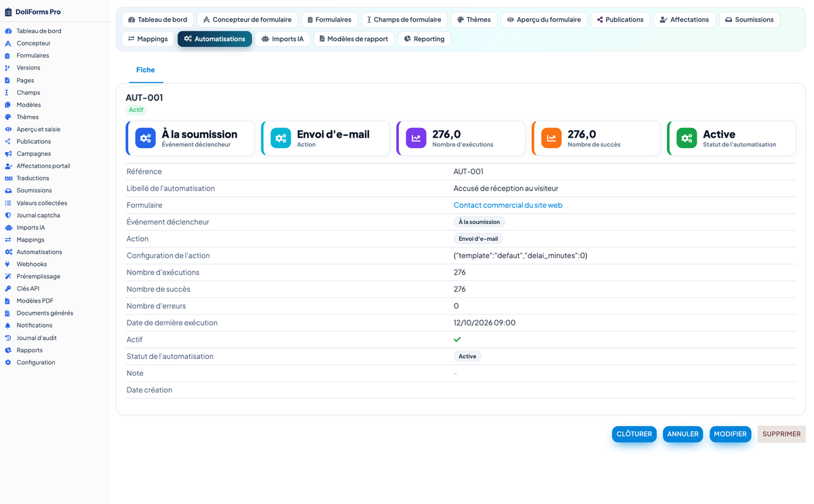This screenshot has width=814, height=504.
Task: Open the Automatisations tab in top navigation
Action: pyautogui.click(x=214, y=39)
